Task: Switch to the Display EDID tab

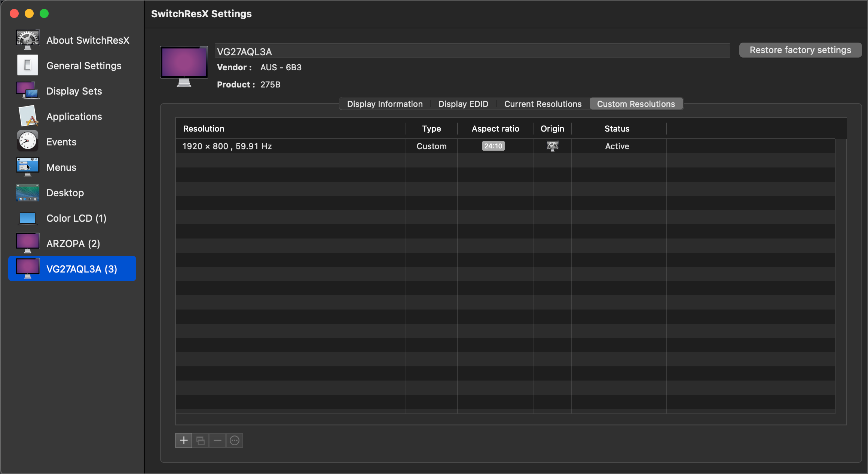Action: click(463, 104)
